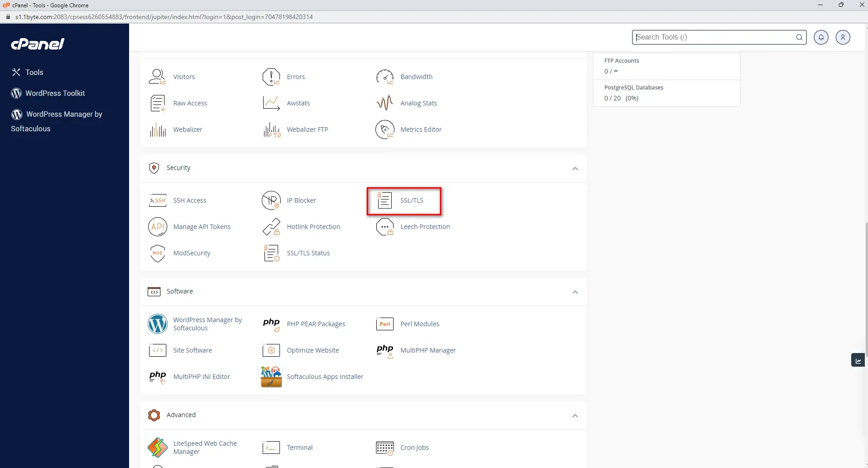Collapse the Software section chevron

(x=575, y=292)
